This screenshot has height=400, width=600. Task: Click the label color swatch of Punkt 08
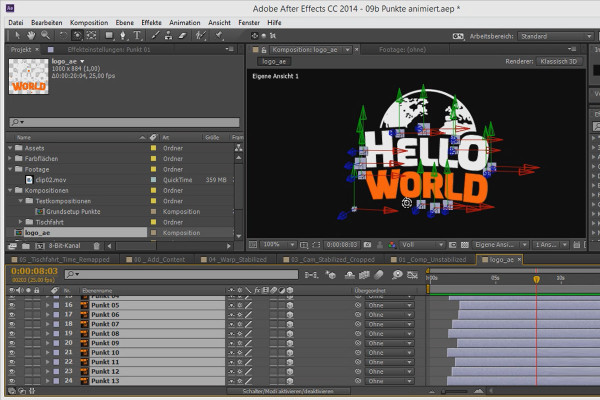(56, 333)
